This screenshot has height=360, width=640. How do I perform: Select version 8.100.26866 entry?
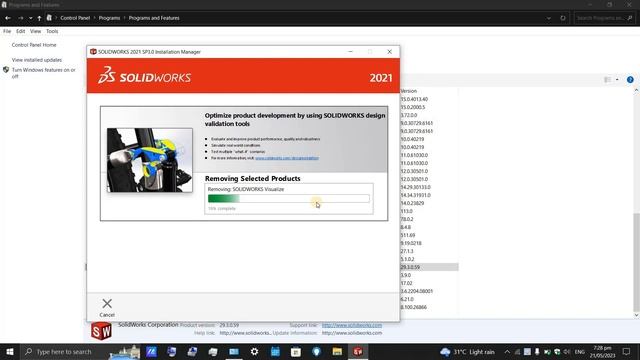[x=413, y=307]
